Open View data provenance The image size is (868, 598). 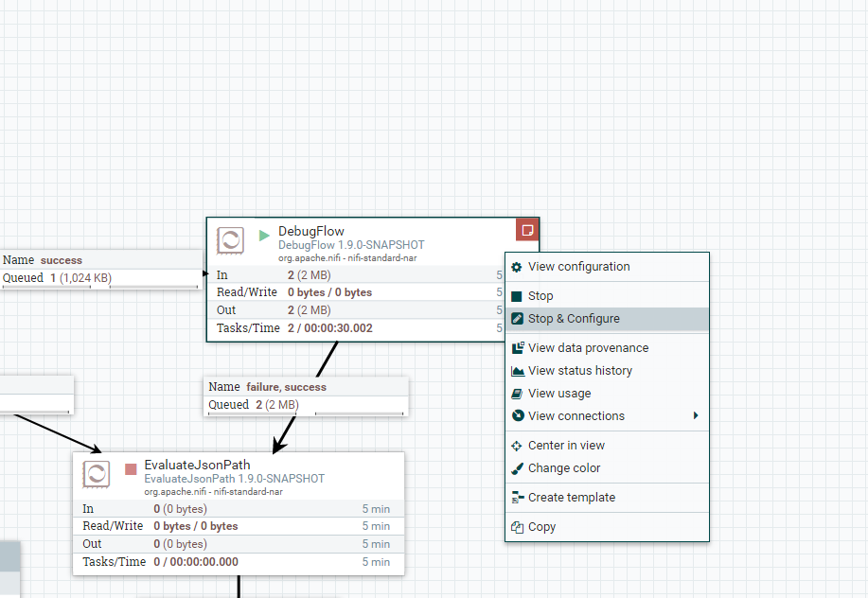click(x=608, y=348)
